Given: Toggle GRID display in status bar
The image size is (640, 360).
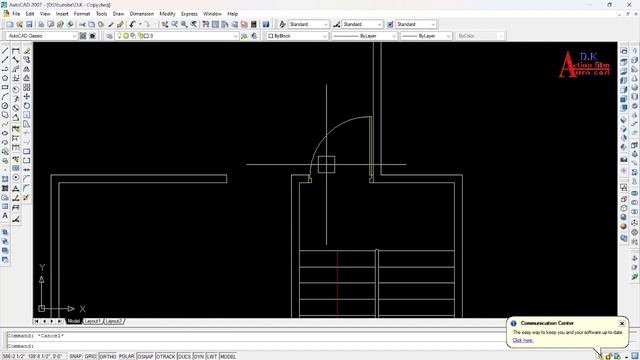Looking at the screenshot, I should pyautogui.click(x=91, y=356).
